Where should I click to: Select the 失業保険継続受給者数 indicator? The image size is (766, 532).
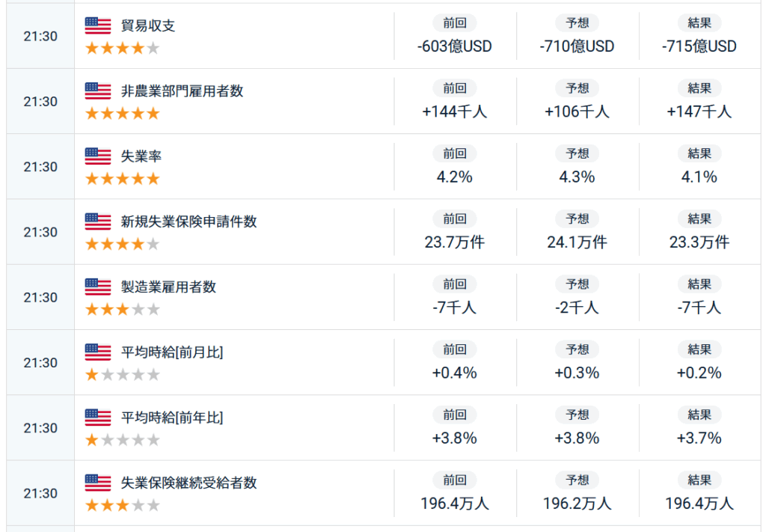pos(189,483)
